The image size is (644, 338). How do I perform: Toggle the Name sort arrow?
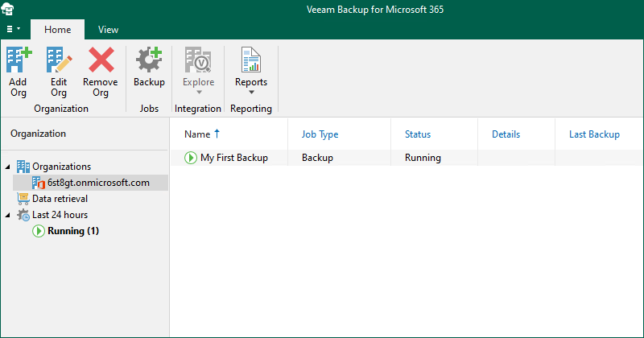[x=217, y=134]
